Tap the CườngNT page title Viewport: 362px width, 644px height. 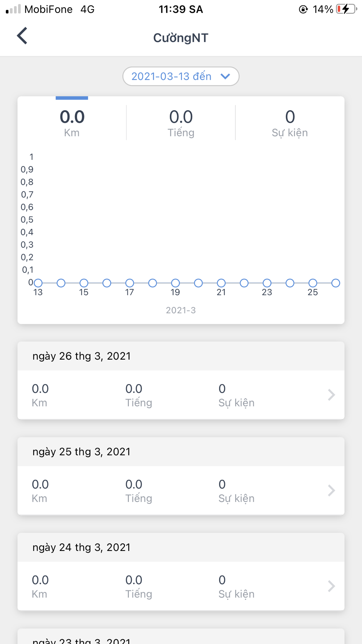click(x=181, y=38)
